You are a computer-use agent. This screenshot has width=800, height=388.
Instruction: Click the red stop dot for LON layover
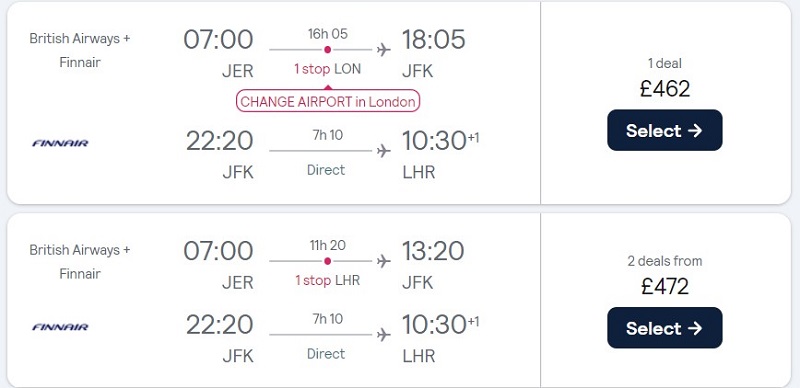[328, 50]
